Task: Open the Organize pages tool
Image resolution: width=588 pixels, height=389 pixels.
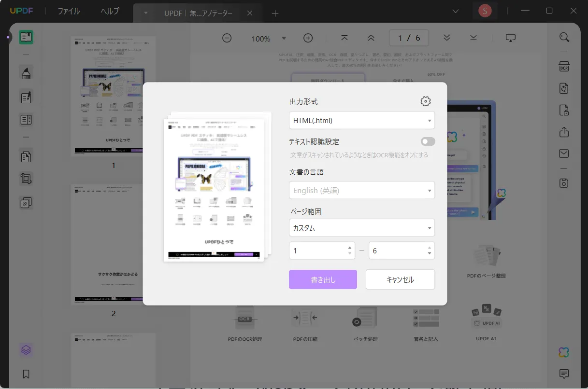Action: [26, 156]
